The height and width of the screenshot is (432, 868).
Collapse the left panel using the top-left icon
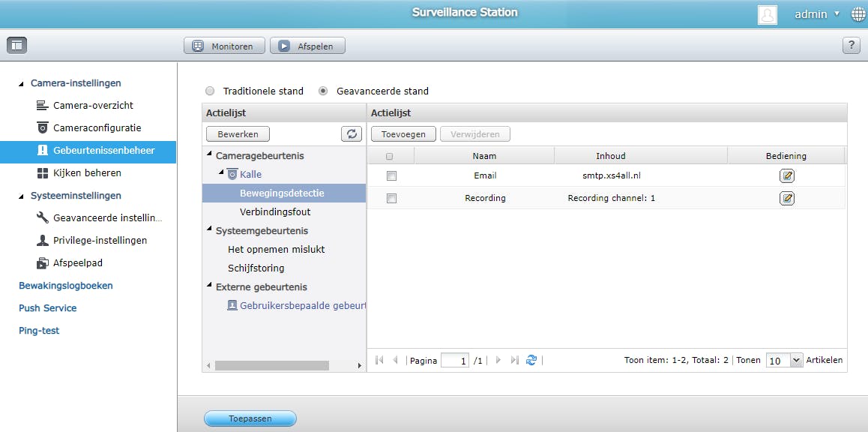click(16, 45)
